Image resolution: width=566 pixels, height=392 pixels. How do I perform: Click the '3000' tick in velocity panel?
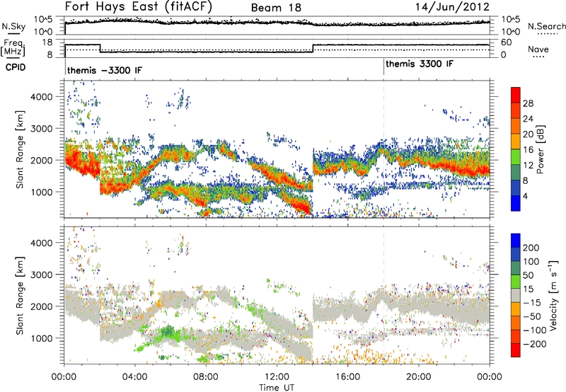42,275
